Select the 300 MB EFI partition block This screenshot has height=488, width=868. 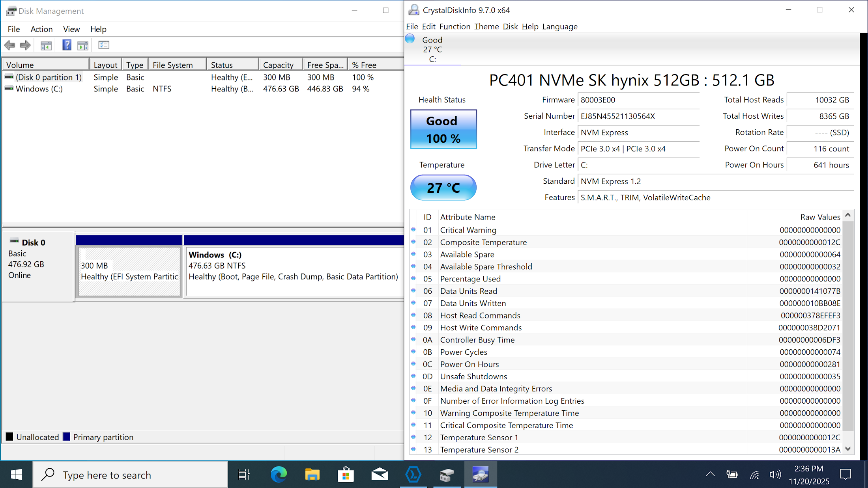pyautogui.click(x=129, y=271)
